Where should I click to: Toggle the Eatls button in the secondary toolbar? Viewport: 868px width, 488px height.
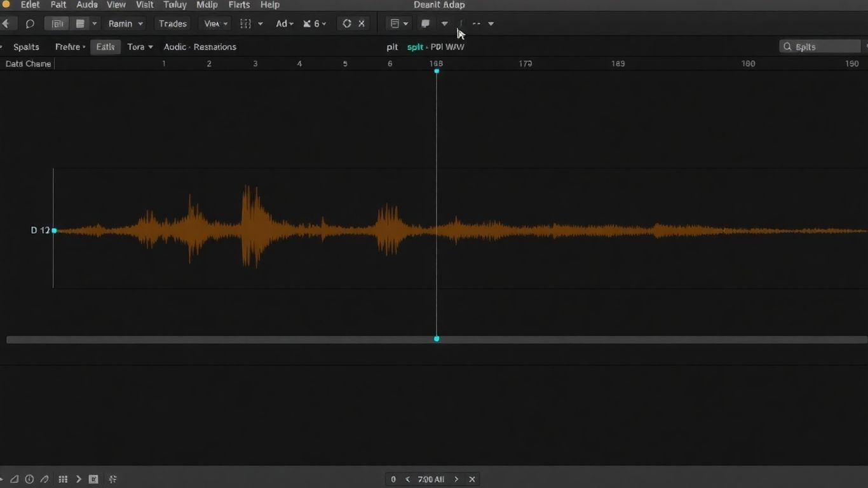pos(105,46)
